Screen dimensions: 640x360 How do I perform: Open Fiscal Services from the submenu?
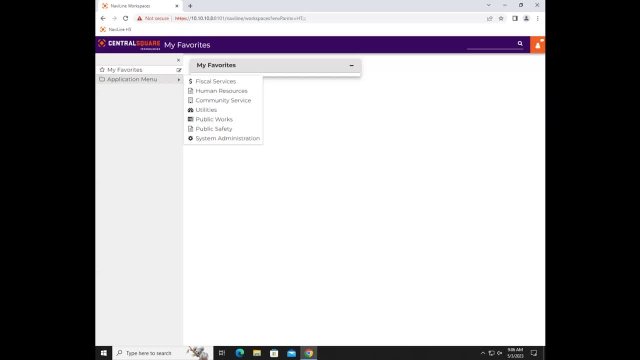[x=216, y=82]
